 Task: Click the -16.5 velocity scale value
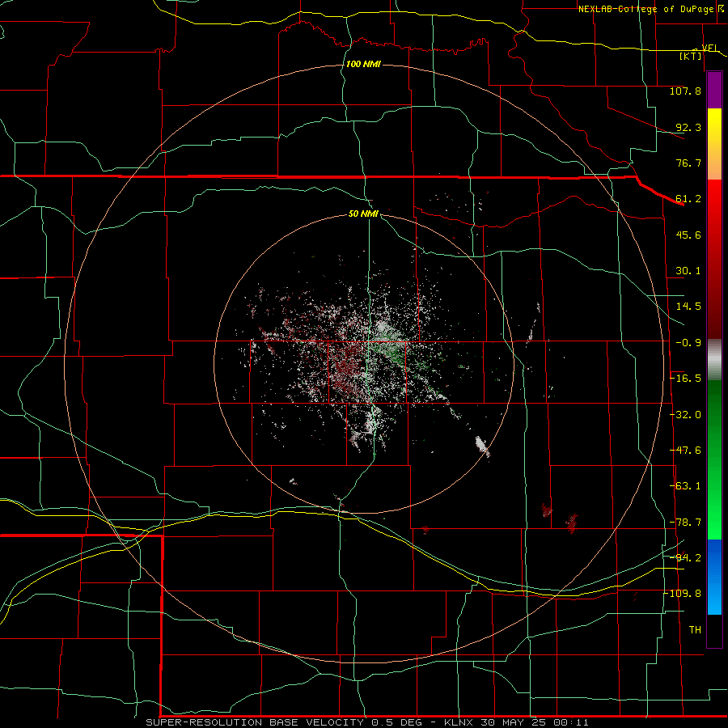tap(685, 379)
